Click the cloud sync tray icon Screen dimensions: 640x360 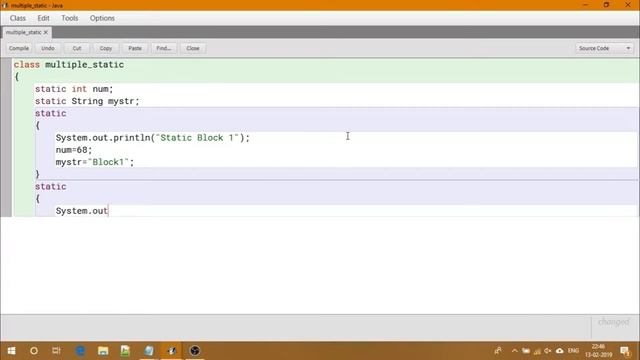(x=560, y=351)
